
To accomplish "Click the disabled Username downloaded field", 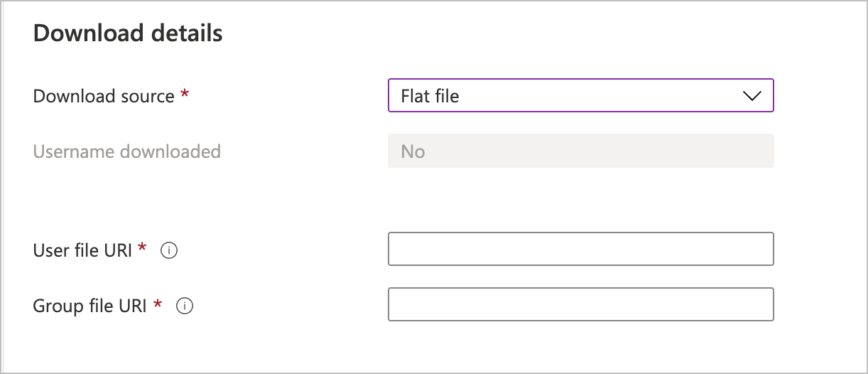I will 580,151.
